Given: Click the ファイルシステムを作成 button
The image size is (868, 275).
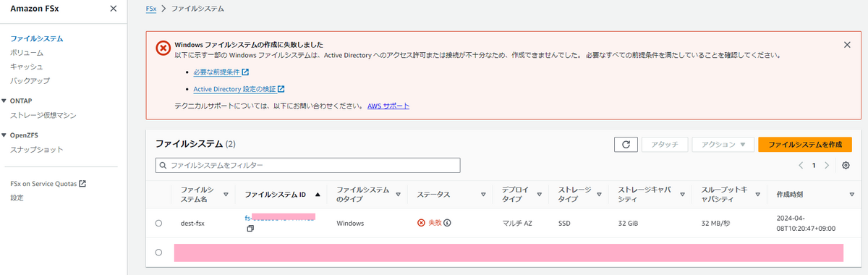Looking at the screenshot, I should click(805, 145).
